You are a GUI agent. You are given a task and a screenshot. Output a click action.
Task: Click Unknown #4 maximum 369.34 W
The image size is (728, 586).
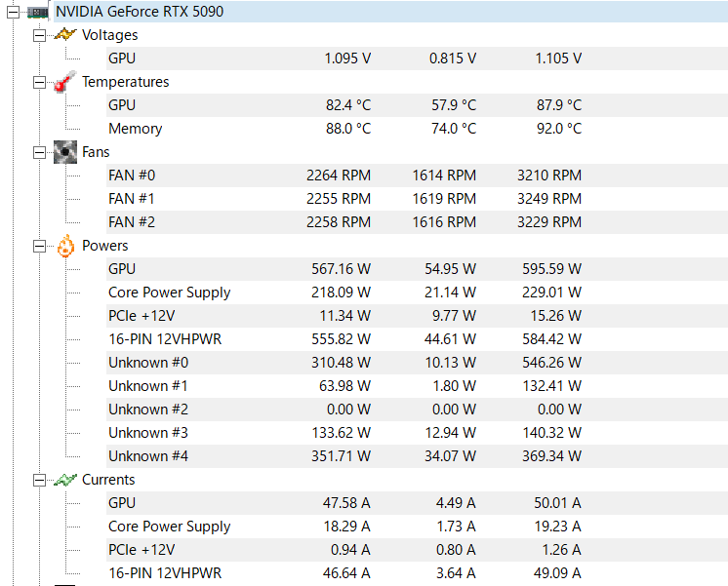(x=551, y=456)
